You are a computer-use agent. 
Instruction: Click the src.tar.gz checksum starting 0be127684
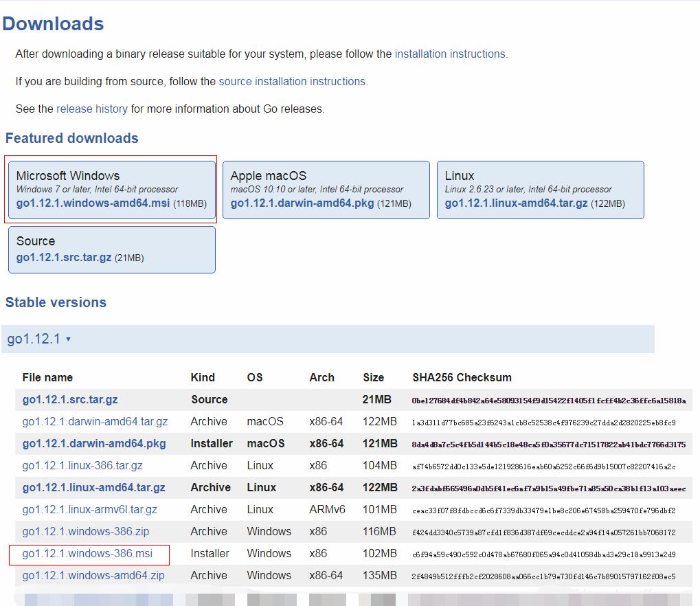(x=549, y=401)
